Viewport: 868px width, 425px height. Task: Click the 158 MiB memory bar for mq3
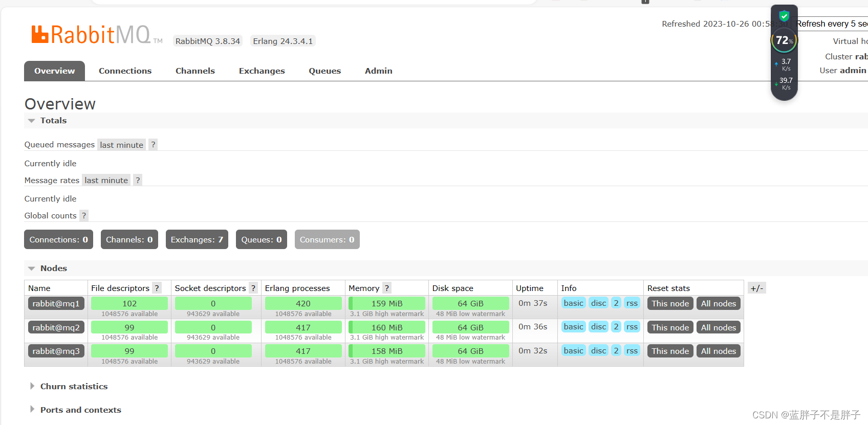pos(387,351)
